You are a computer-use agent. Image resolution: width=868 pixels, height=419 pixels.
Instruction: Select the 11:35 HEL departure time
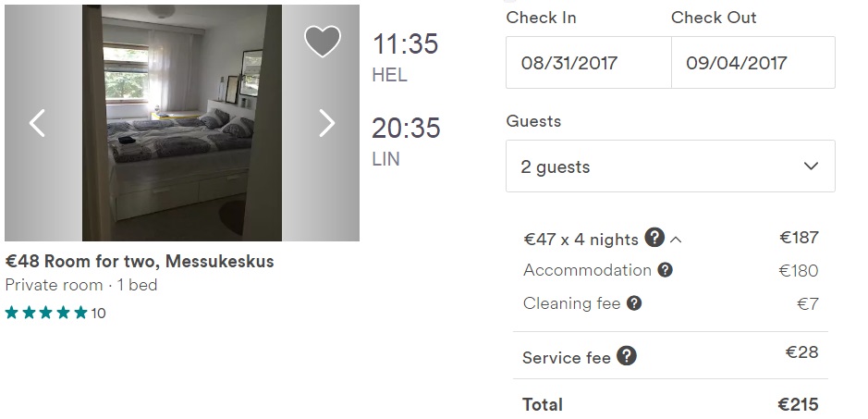pyautogui.click(x=405, y=44)
